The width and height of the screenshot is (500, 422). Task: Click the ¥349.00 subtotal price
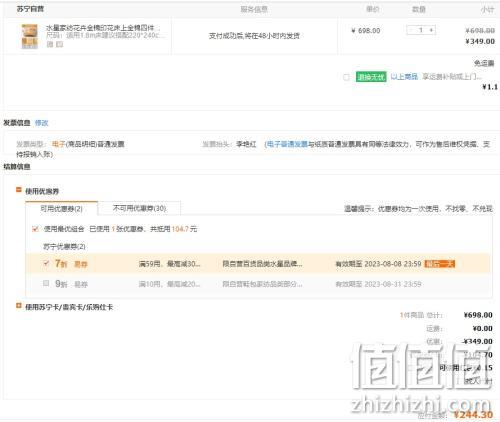pos(480,41)
